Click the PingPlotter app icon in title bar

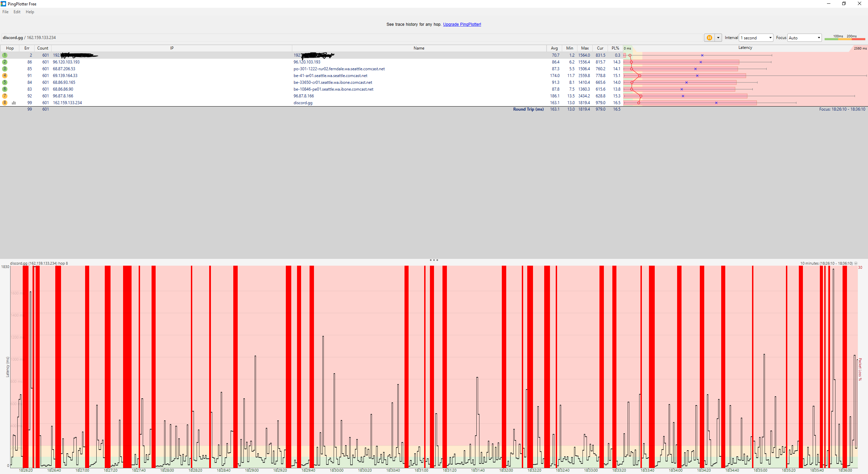(3, 4)
